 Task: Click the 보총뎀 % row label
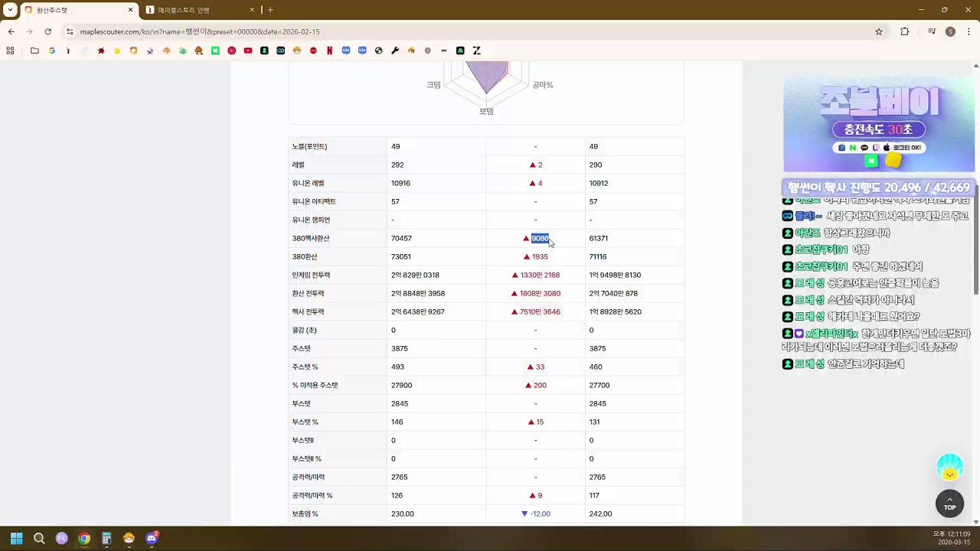[305, 514]
